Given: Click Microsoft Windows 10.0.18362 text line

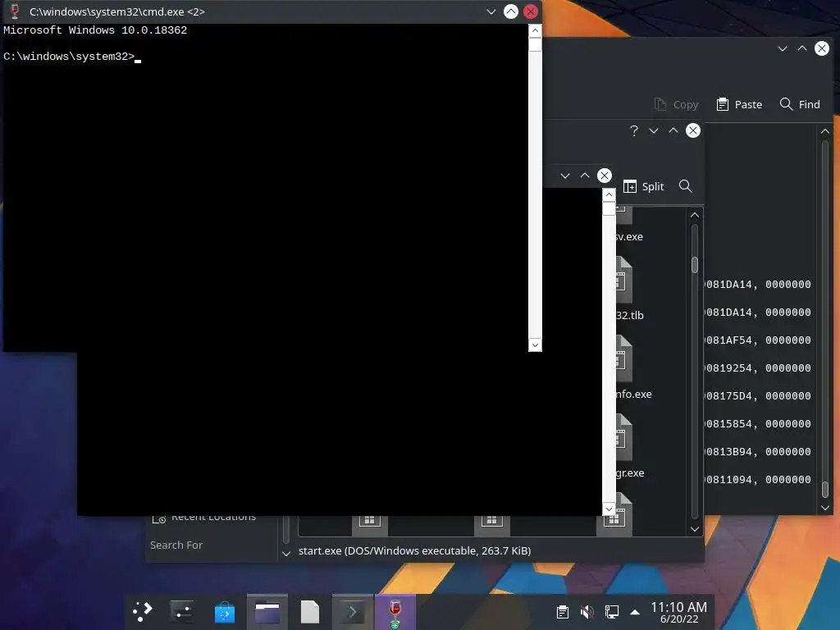Looking at the screenshot, I should (x=95, y=30).
